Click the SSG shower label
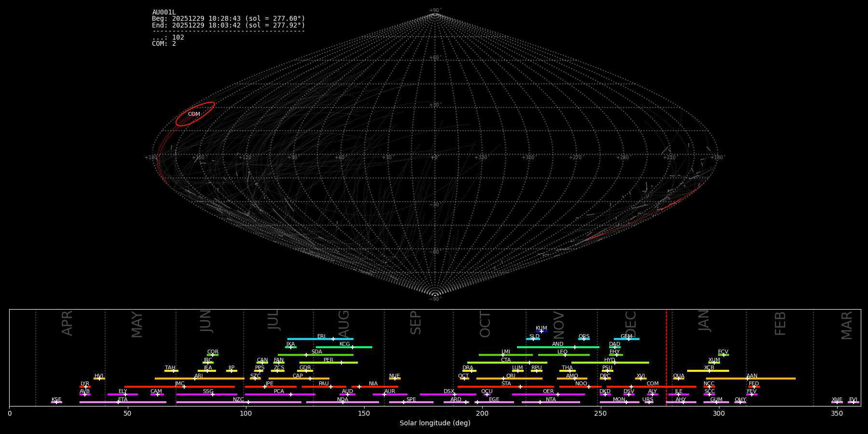868x434 pixels. (x=208, y=392)
